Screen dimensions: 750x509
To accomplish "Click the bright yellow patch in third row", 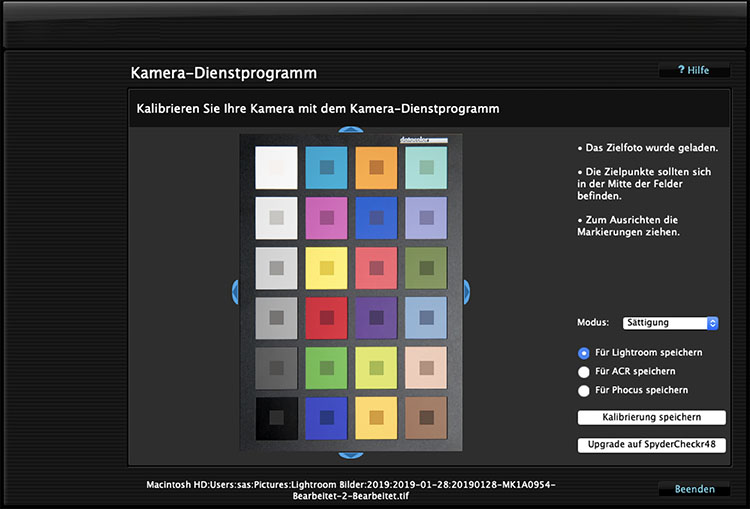I will tap(326, 268).
